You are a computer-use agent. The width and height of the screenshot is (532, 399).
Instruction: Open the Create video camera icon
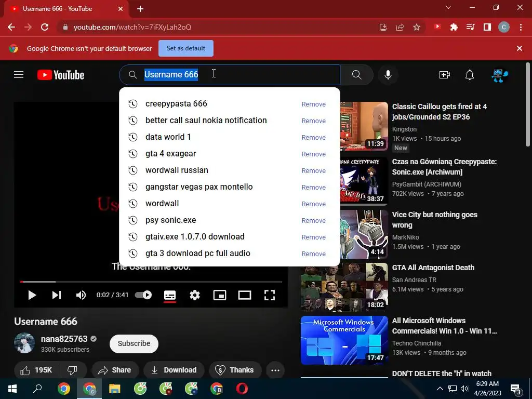(445, 75)
